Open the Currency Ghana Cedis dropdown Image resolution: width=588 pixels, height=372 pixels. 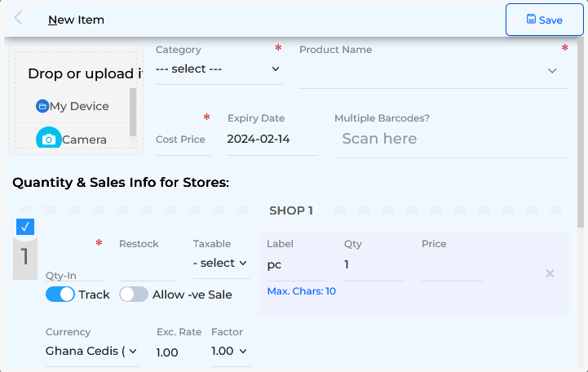tap(91, 351)
